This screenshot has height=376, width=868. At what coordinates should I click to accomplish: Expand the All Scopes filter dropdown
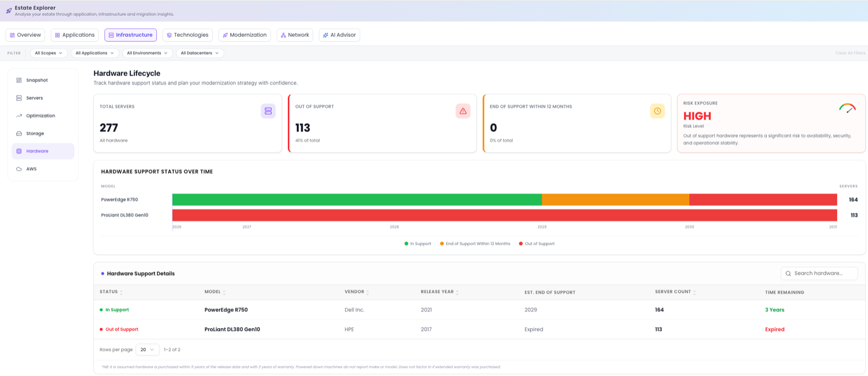[x=48, y=53]
